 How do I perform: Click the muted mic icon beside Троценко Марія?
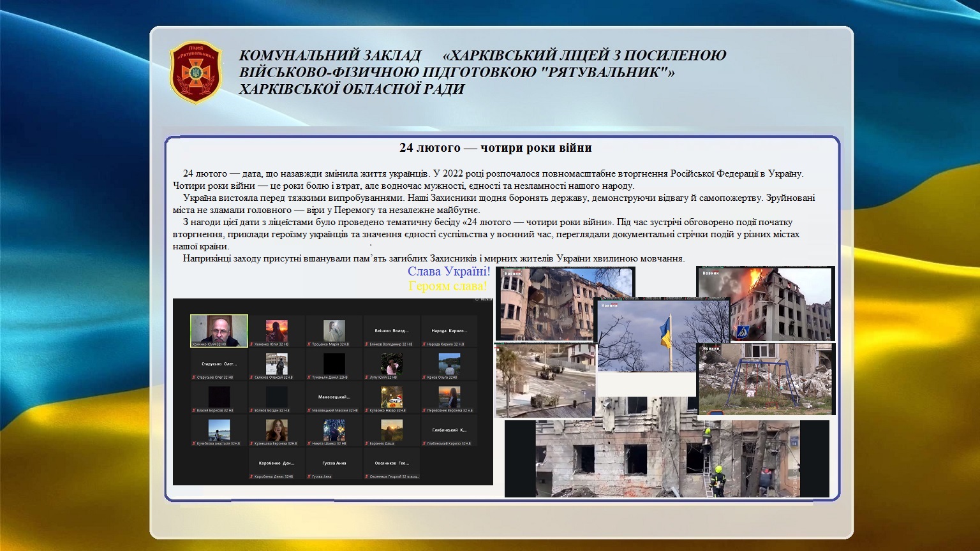click(x=308, y=344)
